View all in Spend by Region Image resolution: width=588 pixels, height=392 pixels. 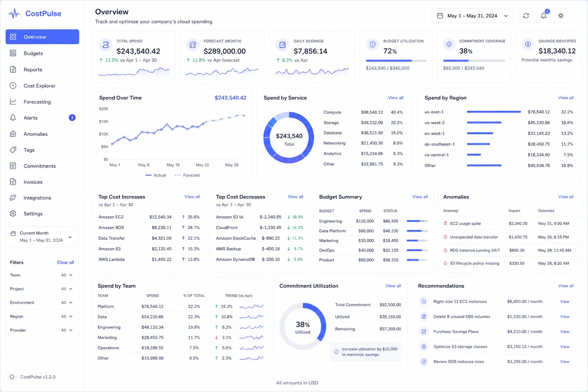[566, 98]
